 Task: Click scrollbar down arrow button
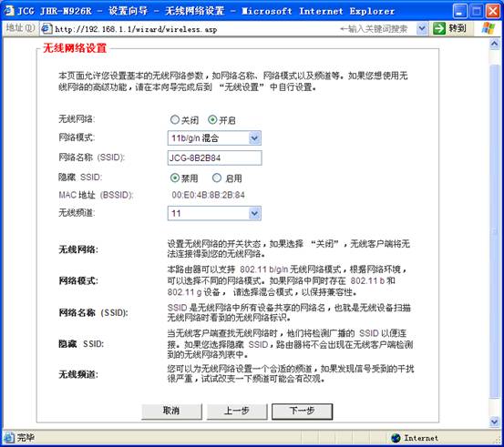click(x=494, y=422)
